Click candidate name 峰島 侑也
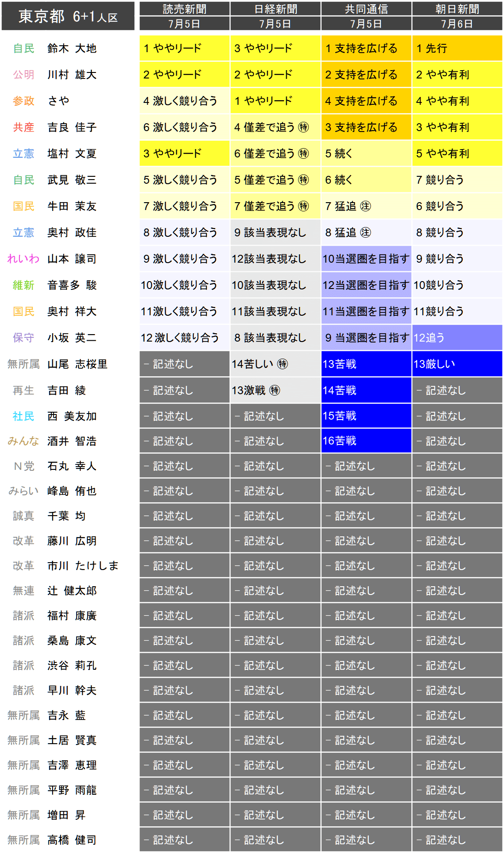Viewport: 504px width, 853px height. pyautogui.click(x=72, y=491)
